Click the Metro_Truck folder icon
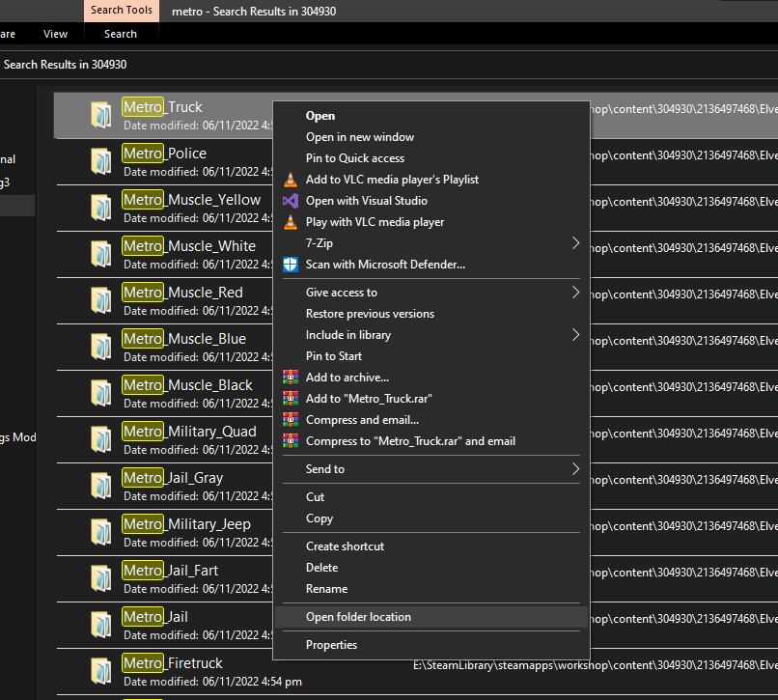778x700 pixels. [101, 115]
